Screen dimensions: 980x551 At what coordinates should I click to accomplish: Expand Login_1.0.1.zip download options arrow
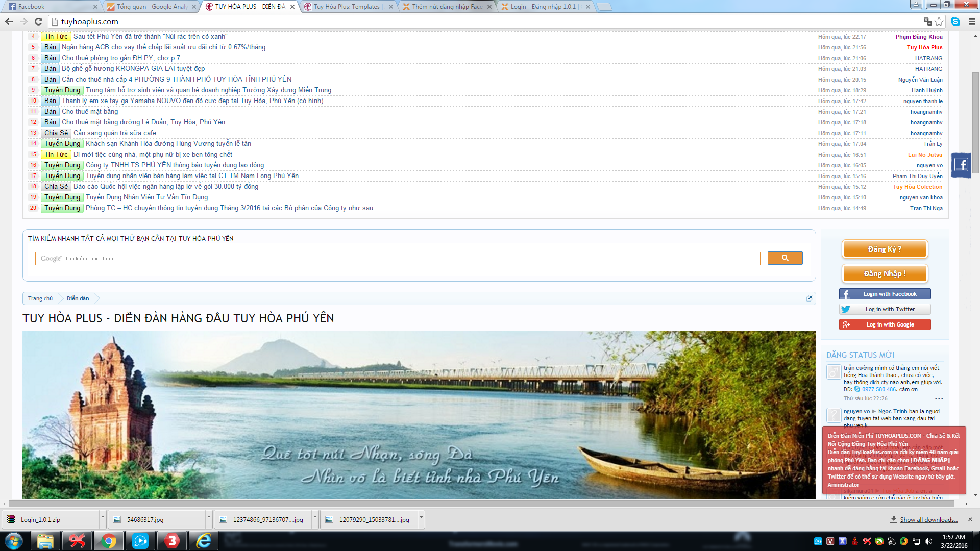[x=103, y=518]
